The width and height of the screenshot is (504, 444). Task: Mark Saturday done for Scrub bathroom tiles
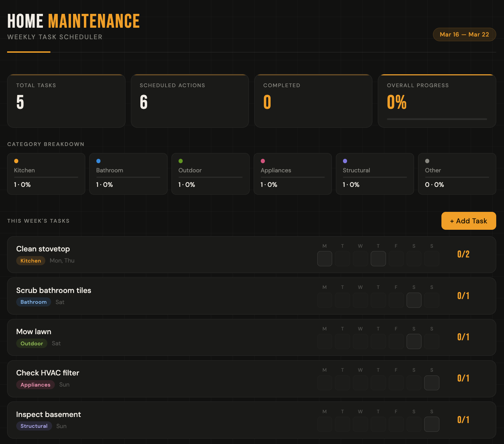(414, 300)
